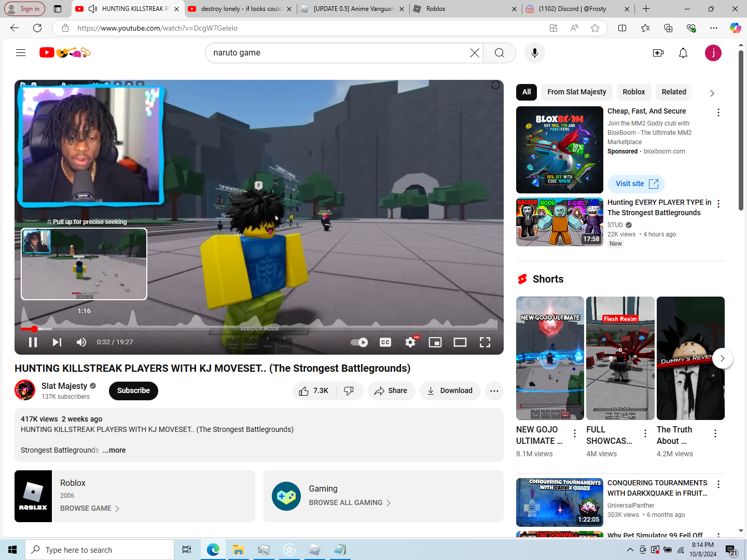Switch to destroy lonely browser tab
The width and height of the screenshot is (747, 560).
[241, 9]
